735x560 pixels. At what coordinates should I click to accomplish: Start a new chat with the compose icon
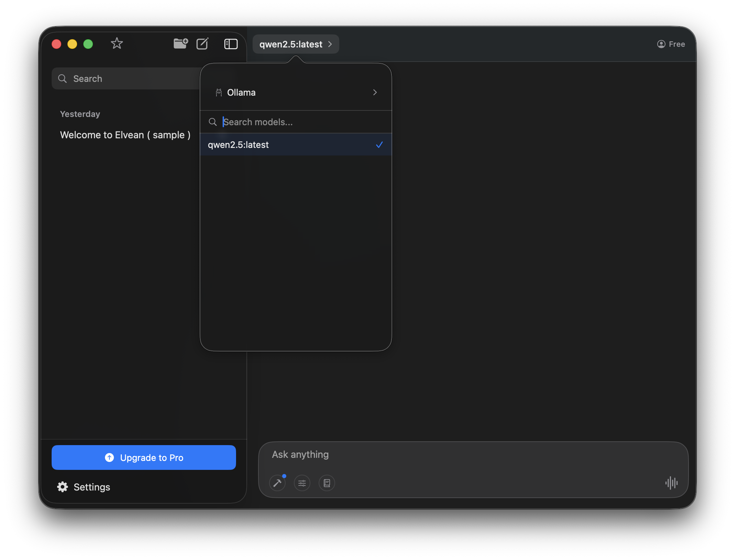pos(202,44)
